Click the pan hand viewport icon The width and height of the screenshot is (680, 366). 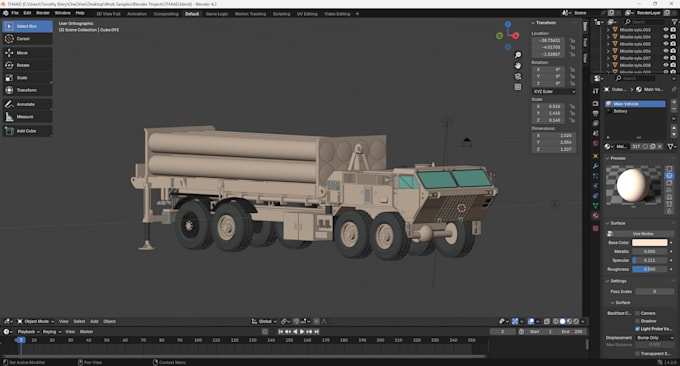pyautogui.click(x=518, y=65)
